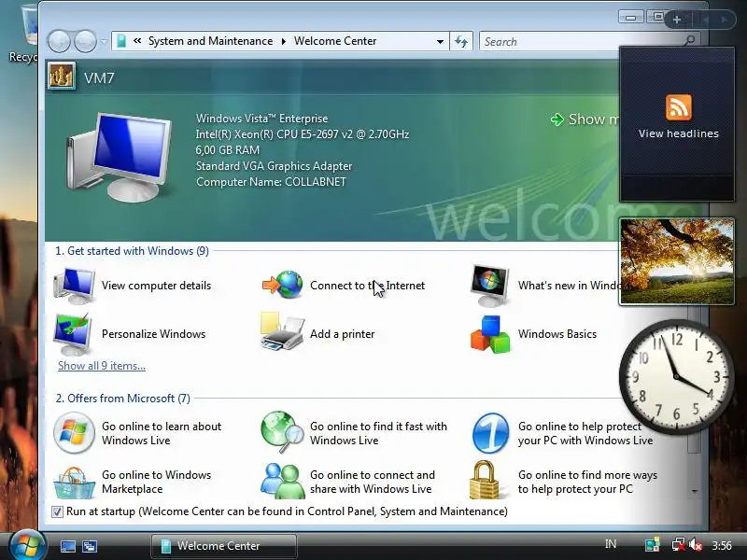Open the help protect your PC OneCare icon
747x560 pixels.
click(x=491, y=433)
